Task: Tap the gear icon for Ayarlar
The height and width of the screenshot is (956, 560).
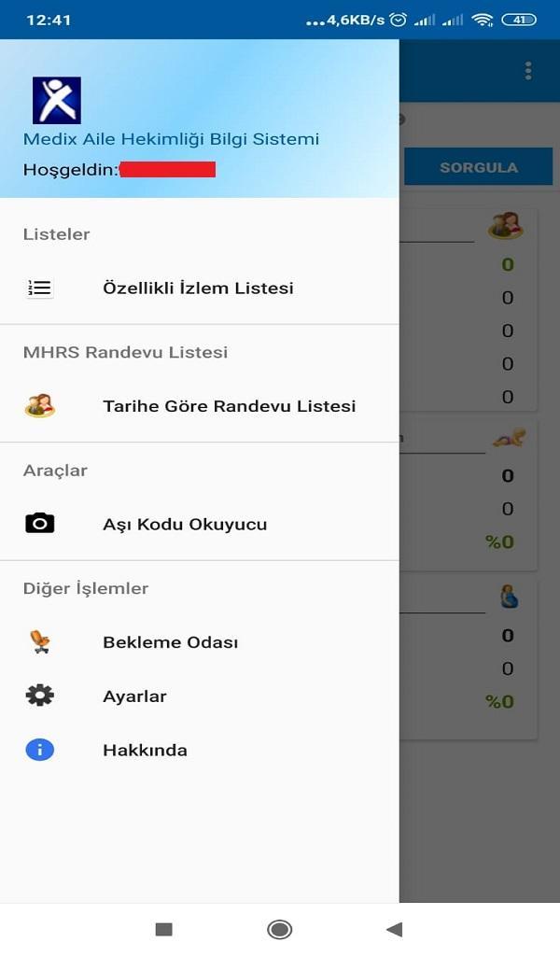Action: click(x=39, y=696)
